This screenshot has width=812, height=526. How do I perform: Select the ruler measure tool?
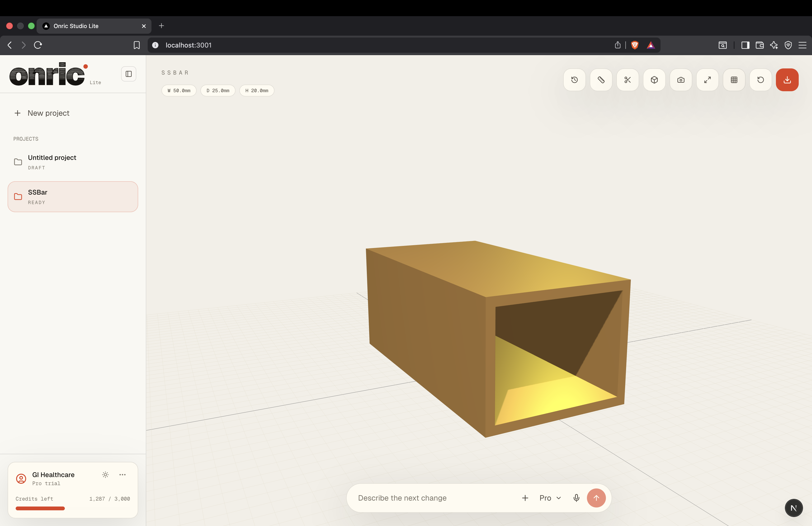click(x=601, y=80)
